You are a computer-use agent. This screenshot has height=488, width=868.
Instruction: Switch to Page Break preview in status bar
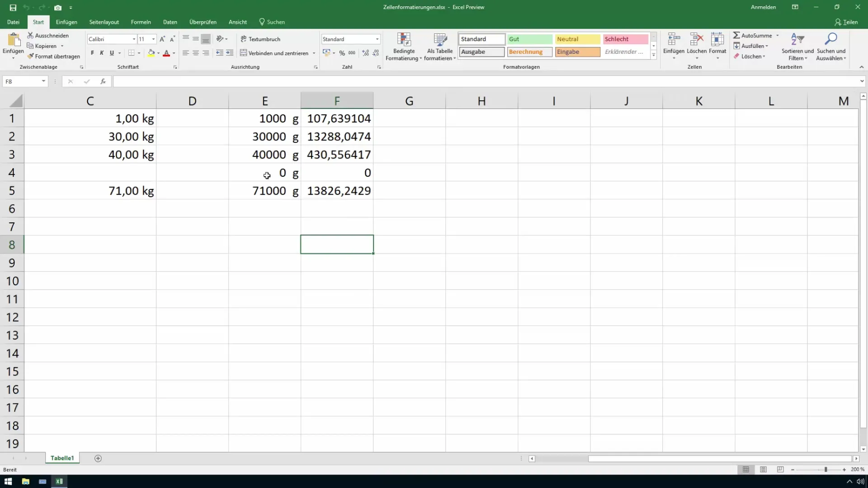[780, 469]
